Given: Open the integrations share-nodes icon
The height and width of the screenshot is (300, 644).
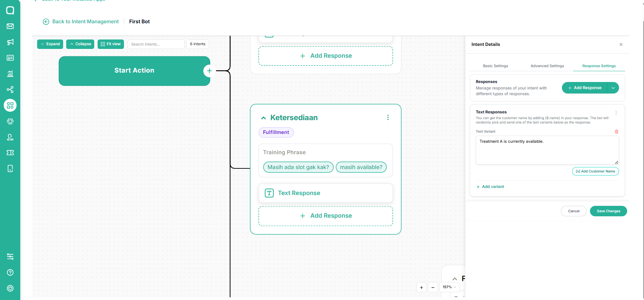Looking at the screenshot, I should (10, 89).
